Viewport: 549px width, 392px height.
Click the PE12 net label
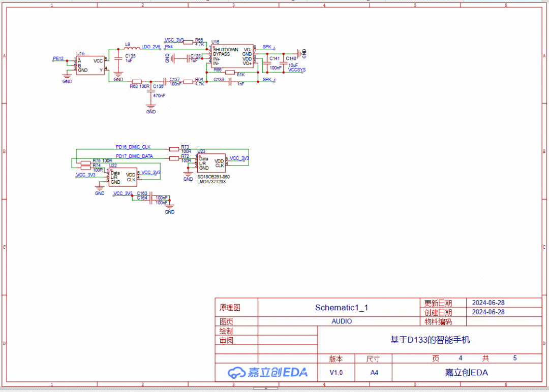click(x=58, y=59)
